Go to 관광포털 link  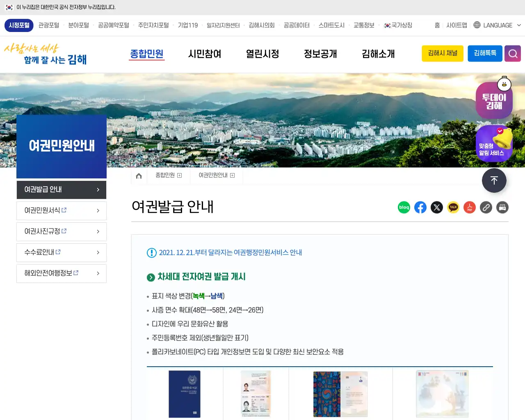(x=49, y=25)
